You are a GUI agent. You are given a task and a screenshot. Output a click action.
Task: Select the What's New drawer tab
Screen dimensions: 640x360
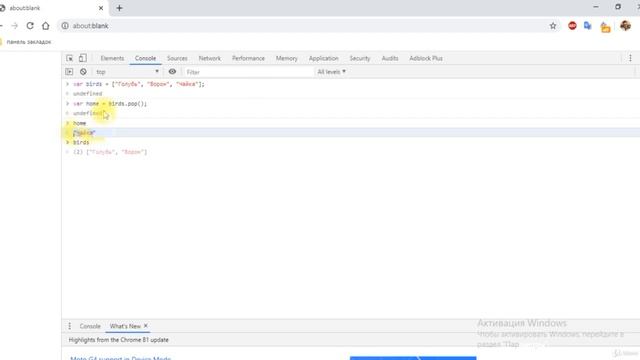point(125,326)
